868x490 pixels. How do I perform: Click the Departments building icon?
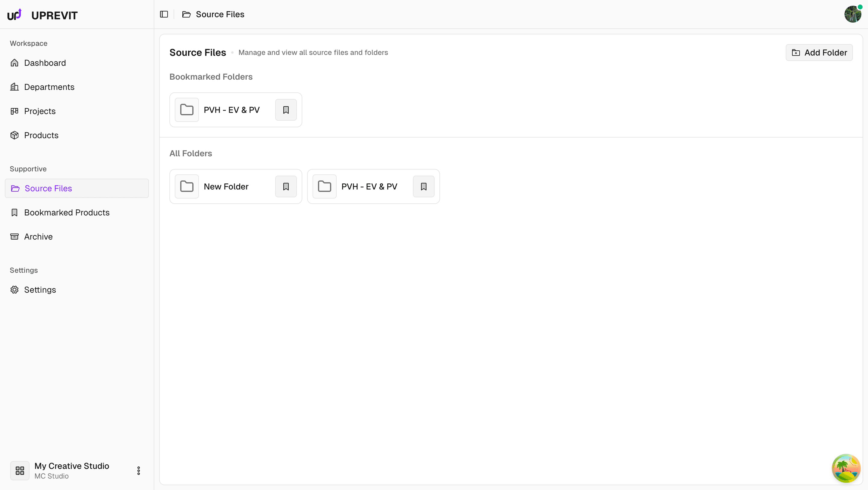[x=14, y=87]
